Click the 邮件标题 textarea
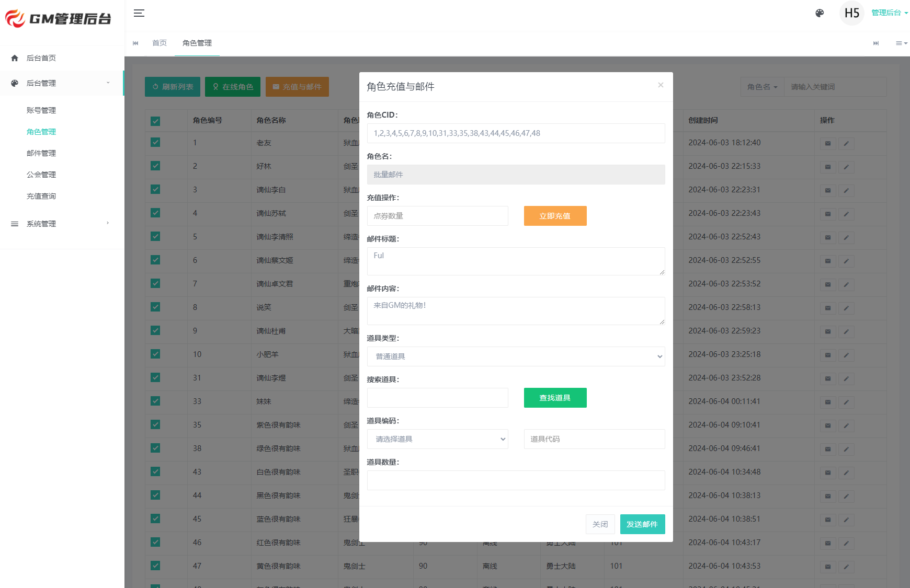 [x=516, y=261]
